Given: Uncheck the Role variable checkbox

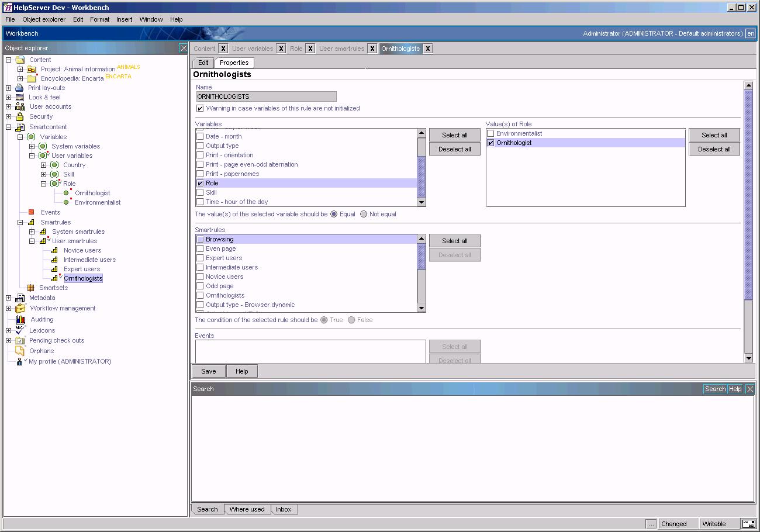Looking at the screenshot, I should (x=200, y=182).
